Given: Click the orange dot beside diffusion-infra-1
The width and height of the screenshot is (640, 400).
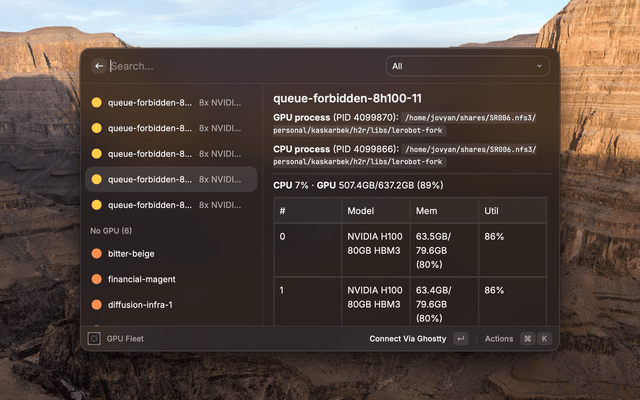Looking at the screenshot, I should [x=97, y=305].
